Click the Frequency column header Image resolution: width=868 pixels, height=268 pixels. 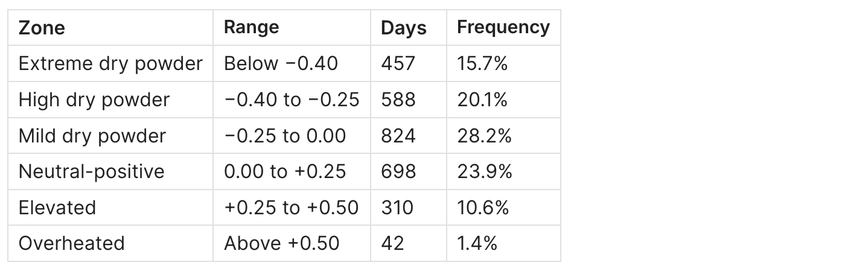coord(503,27)
